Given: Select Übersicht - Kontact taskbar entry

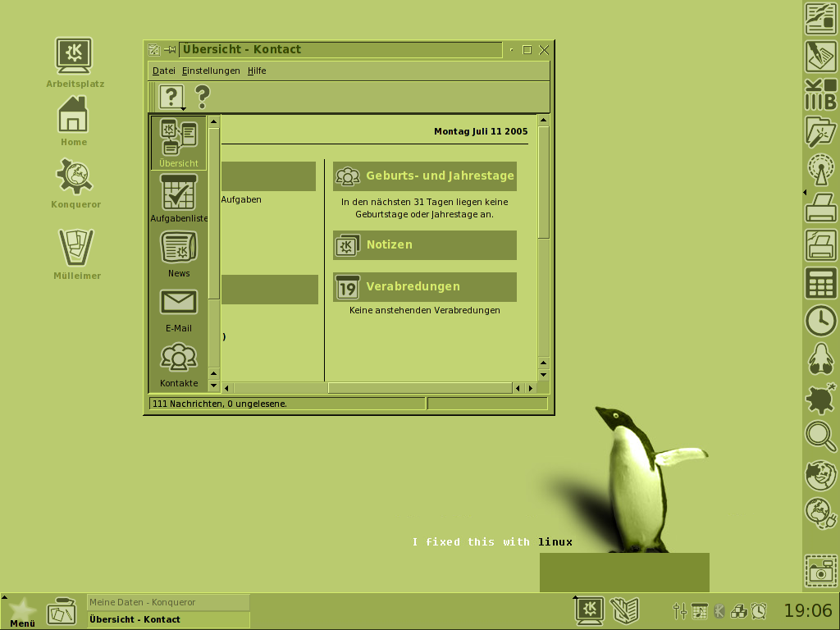Looking at the screenshot, I should tap(168, 619).
